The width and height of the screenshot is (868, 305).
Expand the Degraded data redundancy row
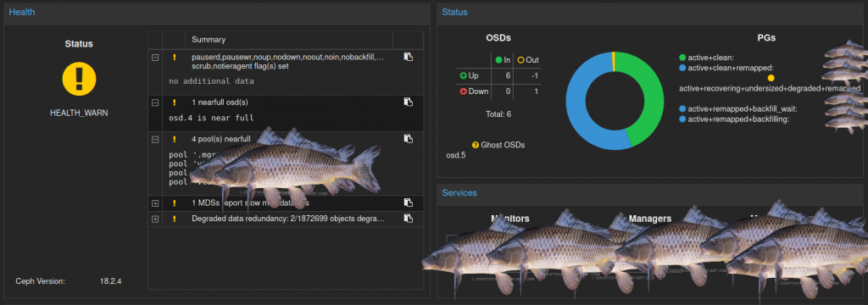point(155,219)
